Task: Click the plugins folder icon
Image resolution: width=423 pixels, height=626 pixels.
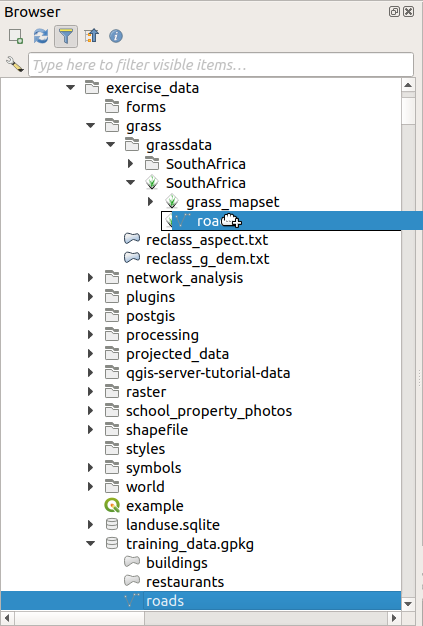Action: tap(112, 297)
